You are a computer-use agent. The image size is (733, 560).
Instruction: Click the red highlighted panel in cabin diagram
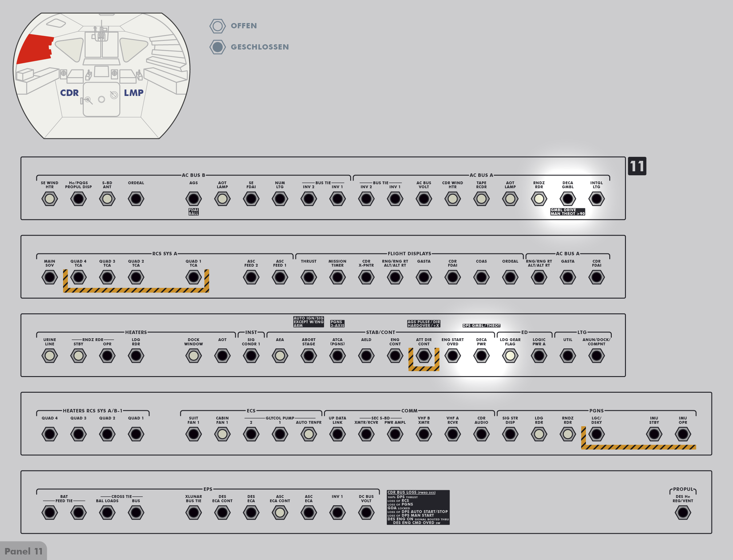34,48
